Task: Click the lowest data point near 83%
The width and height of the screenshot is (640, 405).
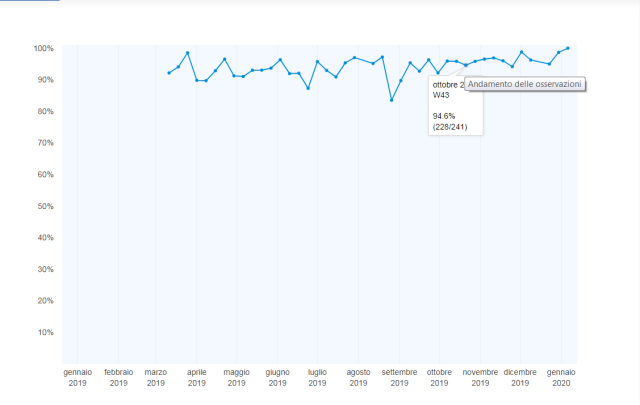Action: click(391, 100)
